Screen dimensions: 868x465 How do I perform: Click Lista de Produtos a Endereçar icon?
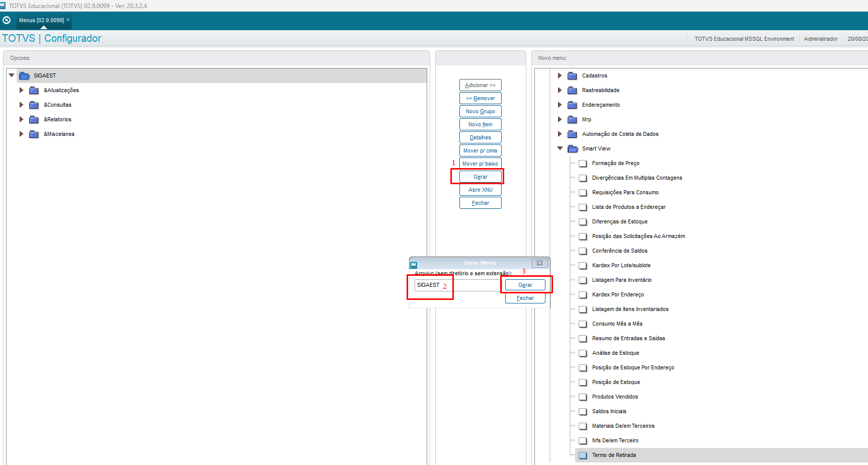[583, 207]
